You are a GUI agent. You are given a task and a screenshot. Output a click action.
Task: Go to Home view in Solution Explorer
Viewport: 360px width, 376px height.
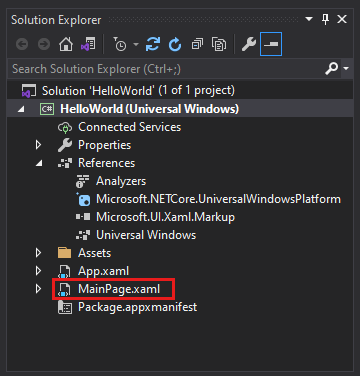[66, 44]
